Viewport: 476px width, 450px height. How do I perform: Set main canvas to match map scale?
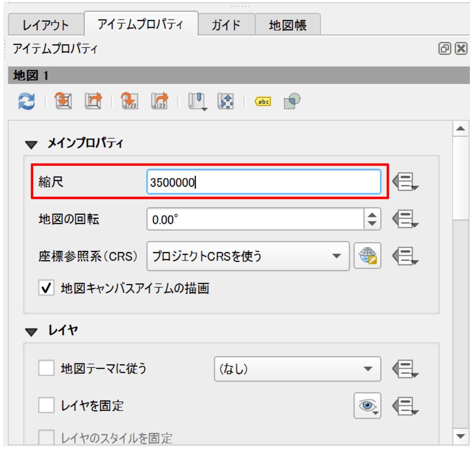tap(160, 101)
